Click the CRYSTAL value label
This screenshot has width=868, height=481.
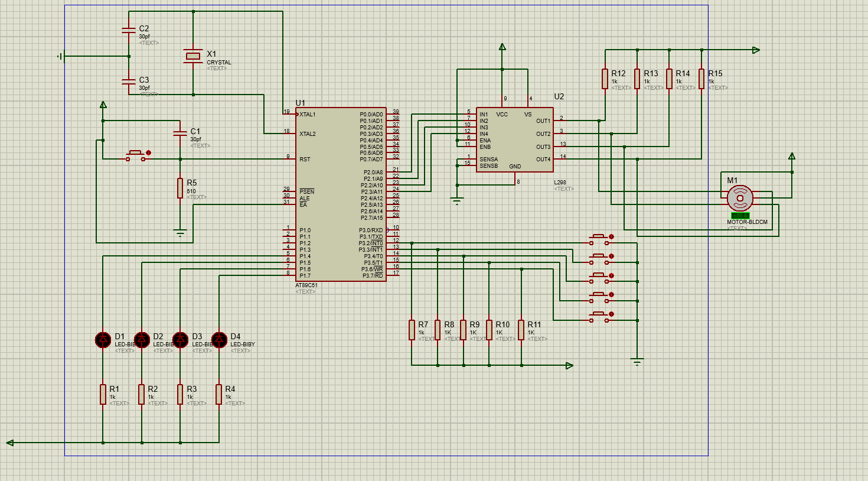(x=219, y=62)
